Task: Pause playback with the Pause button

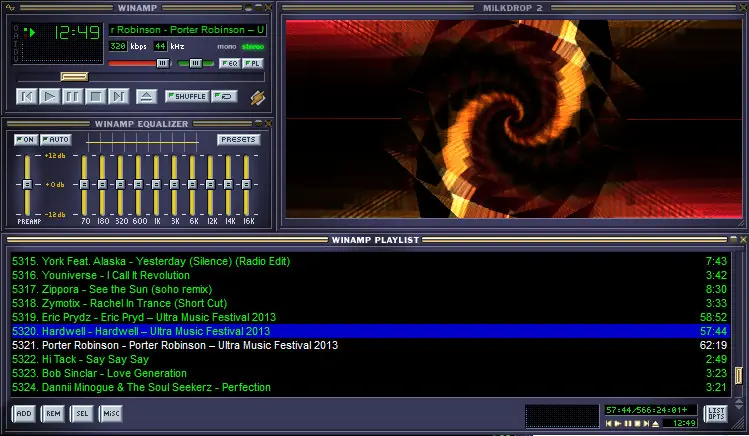Action: click(72, 96)
